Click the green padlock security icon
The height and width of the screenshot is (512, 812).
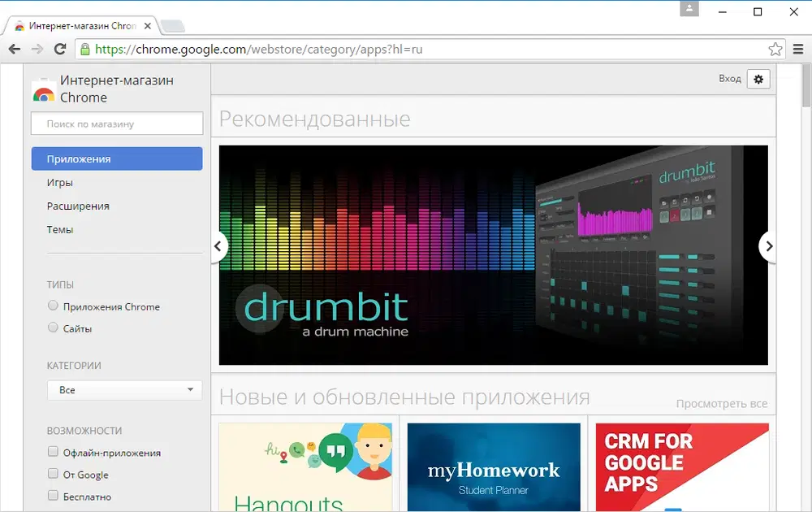pyautogui.click(x=85, y=50)
